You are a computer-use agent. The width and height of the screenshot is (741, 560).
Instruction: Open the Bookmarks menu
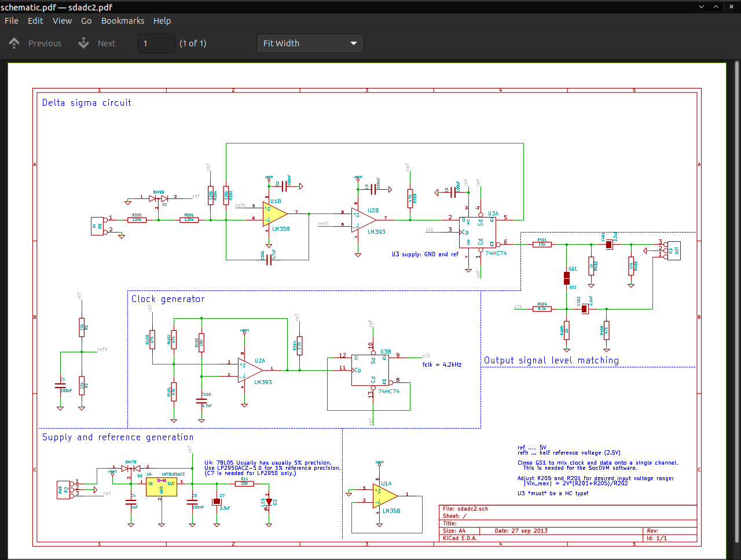coord(123,21)
